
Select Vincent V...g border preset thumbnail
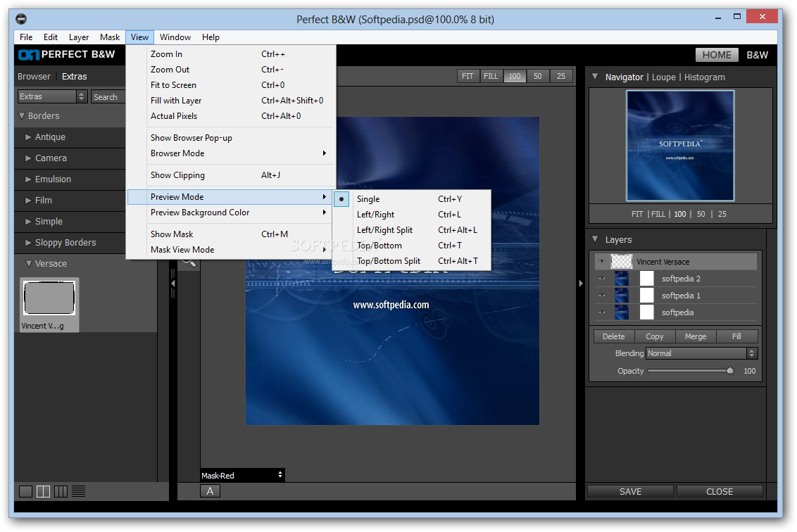click(49, 305)
